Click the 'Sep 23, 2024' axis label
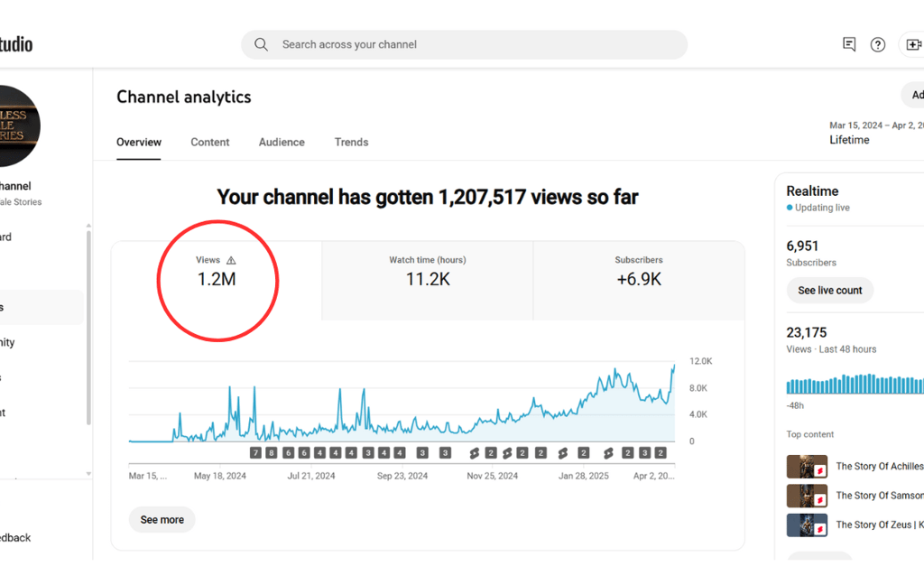 click(x=402, y=476)
